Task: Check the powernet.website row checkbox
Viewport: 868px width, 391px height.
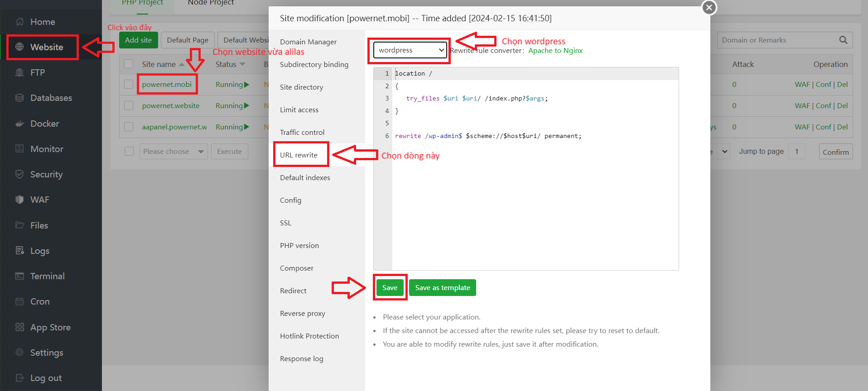Action: click(129, 106)
